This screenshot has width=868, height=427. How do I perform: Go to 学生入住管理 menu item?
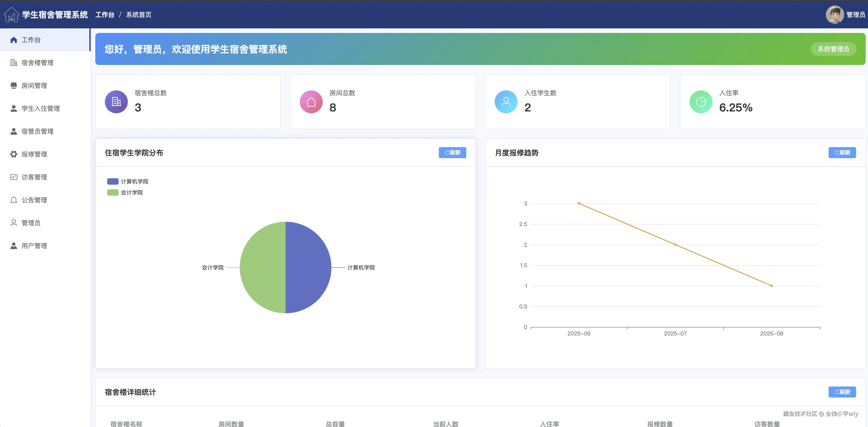41,108
